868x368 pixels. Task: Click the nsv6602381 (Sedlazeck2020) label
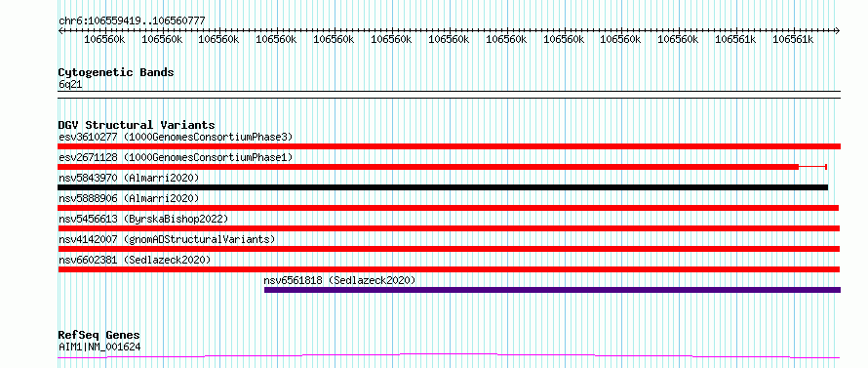tap(135, 260)
